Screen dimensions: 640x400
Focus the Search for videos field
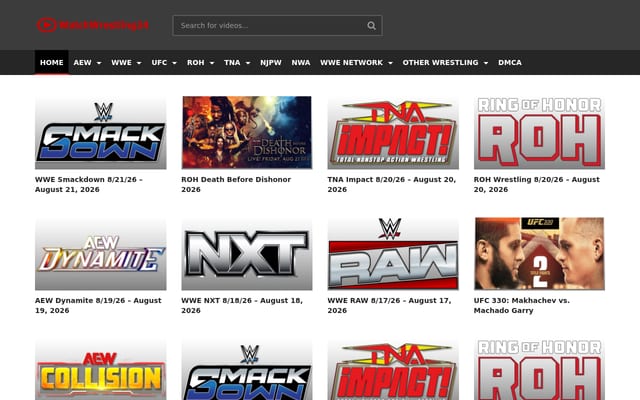point(277,26)
